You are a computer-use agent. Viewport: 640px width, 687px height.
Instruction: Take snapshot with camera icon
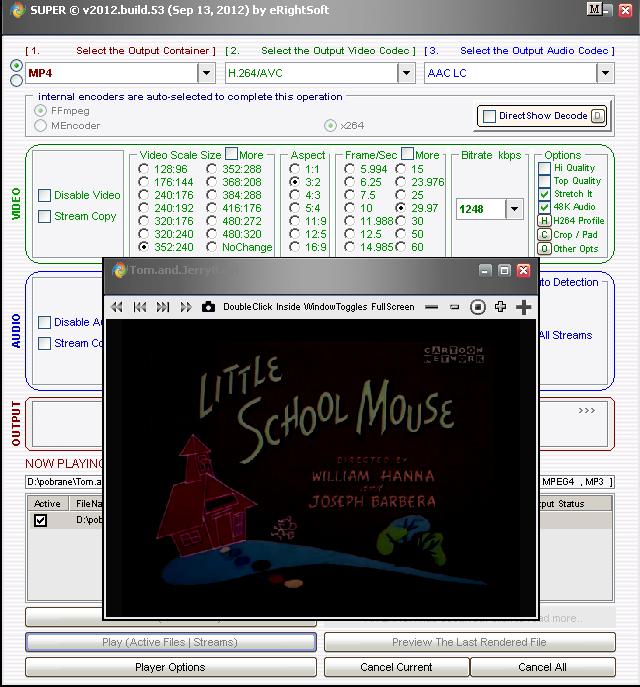pos(209,307)
